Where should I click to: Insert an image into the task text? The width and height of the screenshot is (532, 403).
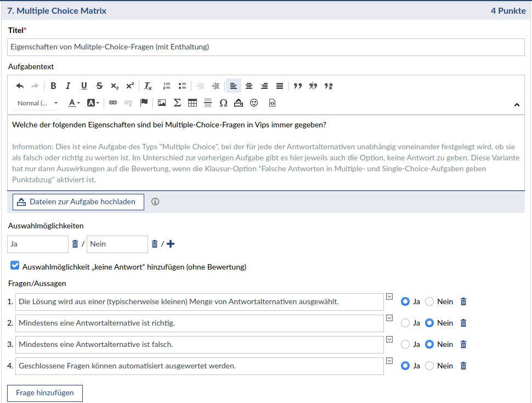coord(162,103)
